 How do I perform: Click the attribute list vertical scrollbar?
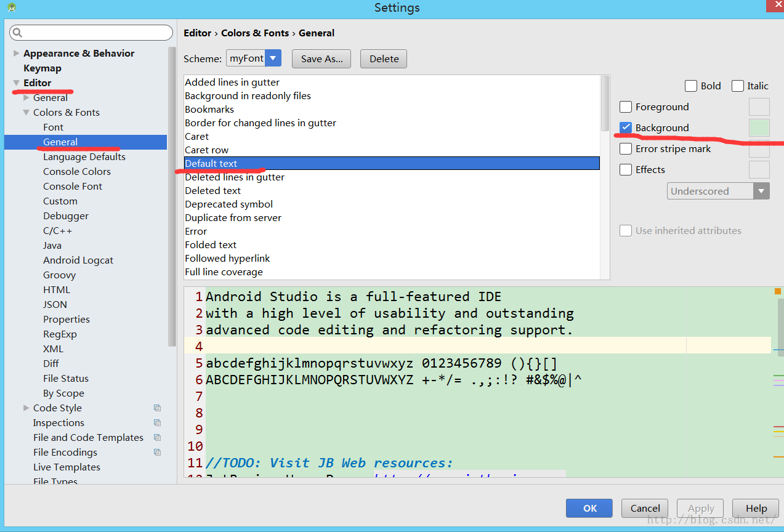click(605, 103)
